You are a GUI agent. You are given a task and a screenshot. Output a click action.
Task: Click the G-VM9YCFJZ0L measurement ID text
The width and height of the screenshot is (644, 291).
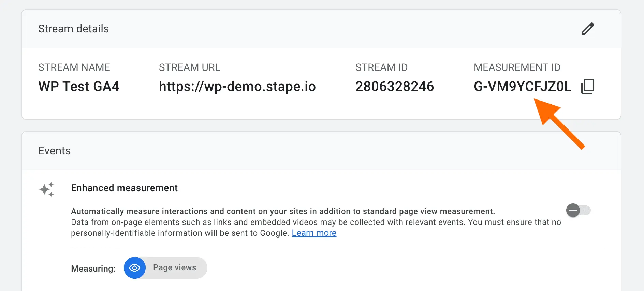click(x=522, y=87)
